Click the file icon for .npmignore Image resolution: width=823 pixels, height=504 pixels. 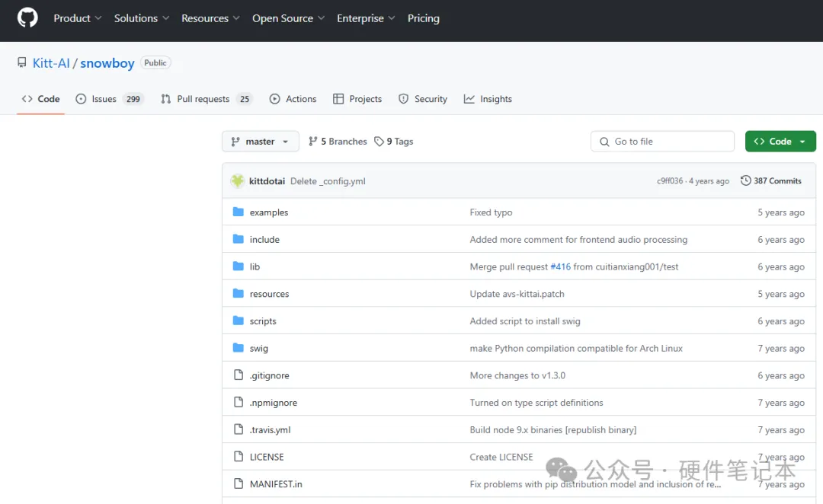239,402
